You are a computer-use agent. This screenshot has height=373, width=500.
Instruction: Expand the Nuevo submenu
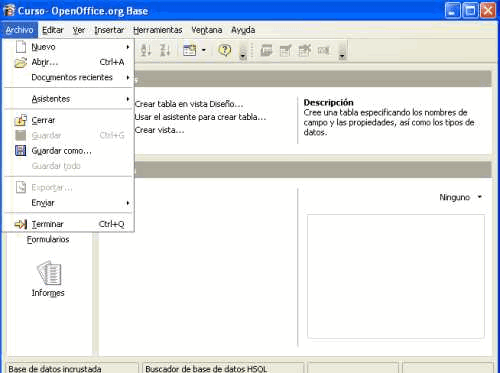click(x=68, y=47)
